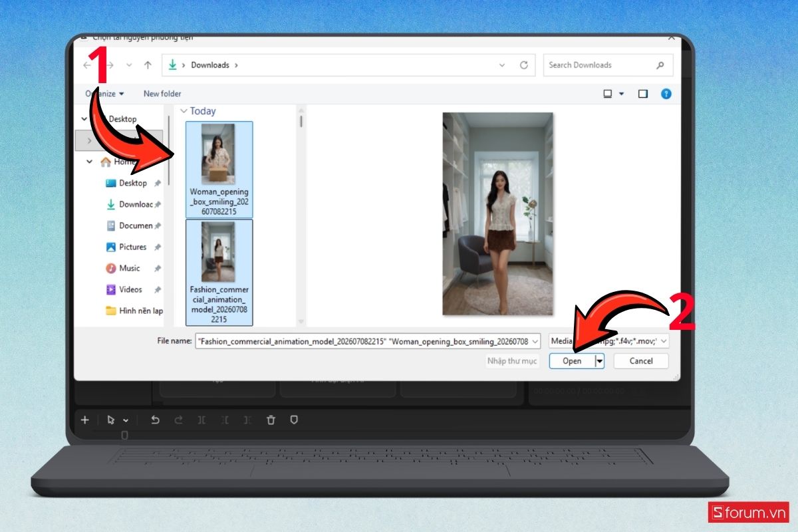This screenshot has height=532, width=798.
Task: Click the large preview image
Action: tap(497, 213)
